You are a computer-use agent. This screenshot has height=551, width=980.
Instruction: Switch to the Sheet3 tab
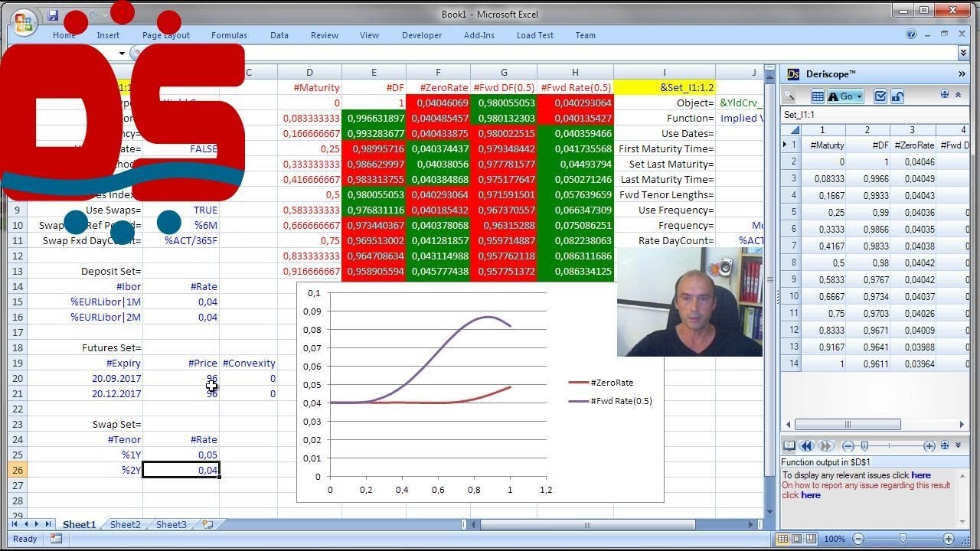tap(171, 524)
